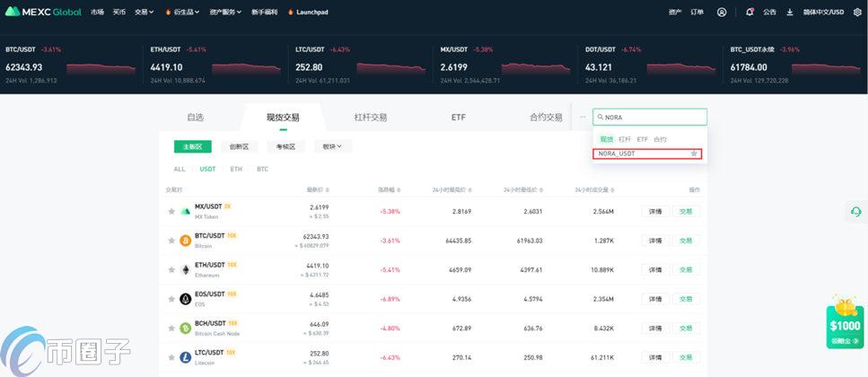868x377 pixels.
Task: Click 交易 button for LTC/USDT
Action: (x=686, y=357)
